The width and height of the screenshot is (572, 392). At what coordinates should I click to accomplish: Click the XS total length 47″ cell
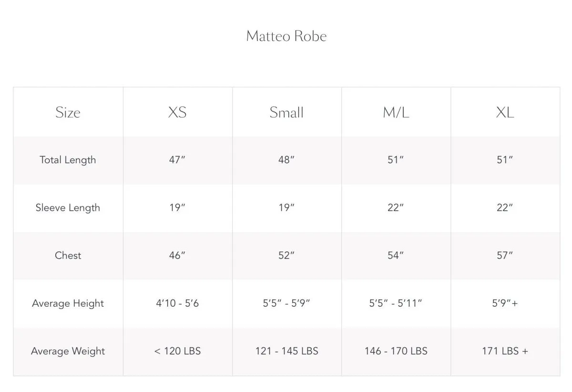pos(177,160)
